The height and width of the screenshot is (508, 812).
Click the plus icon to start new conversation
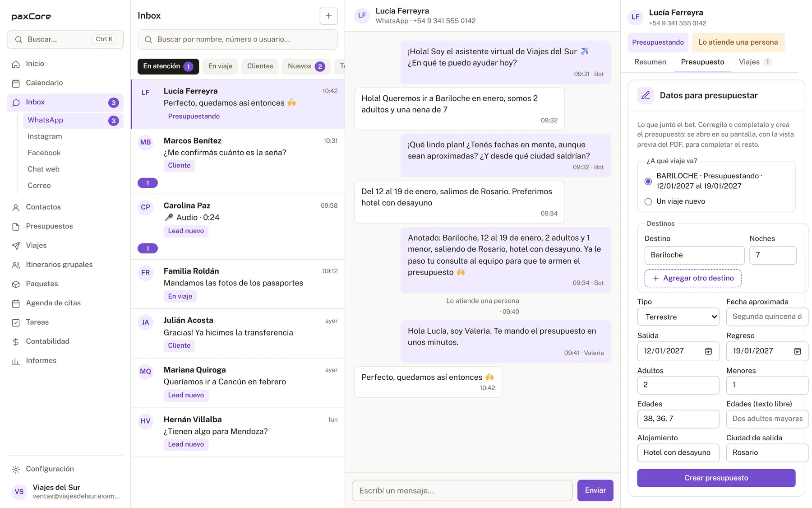[x=328, y=16]
